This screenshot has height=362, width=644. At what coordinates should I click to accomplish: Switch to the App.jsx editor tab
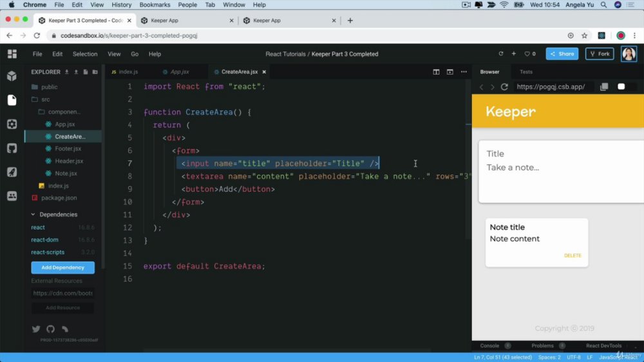tap(176, 72)
